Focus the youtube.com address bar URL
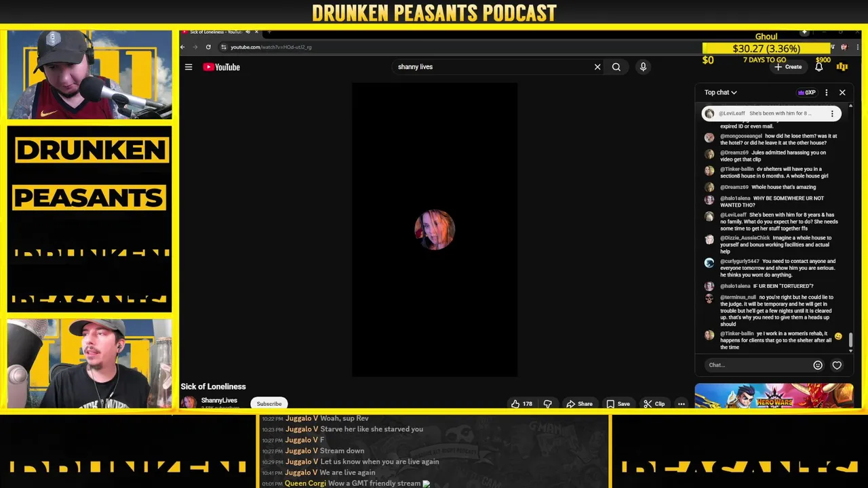Image resolution: width=868 pixels, height=488 pixels. tap(271, 47)
